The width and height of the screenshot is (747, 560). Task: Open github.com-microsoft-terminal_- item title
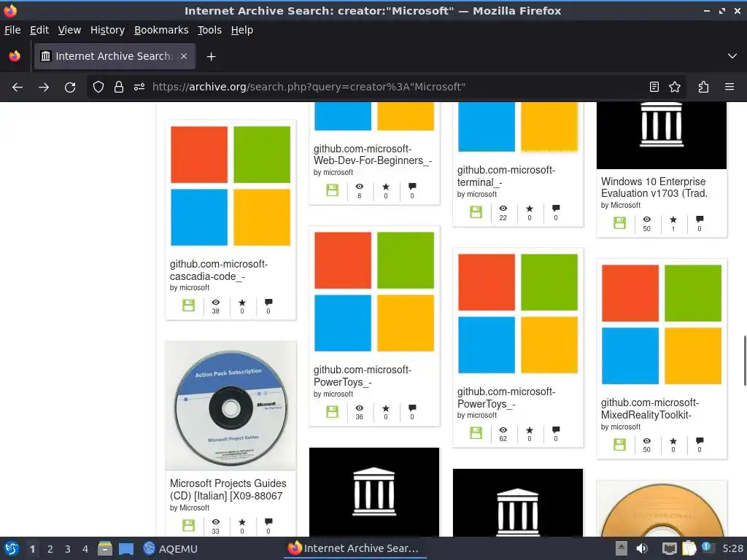[x=506, y=176]
